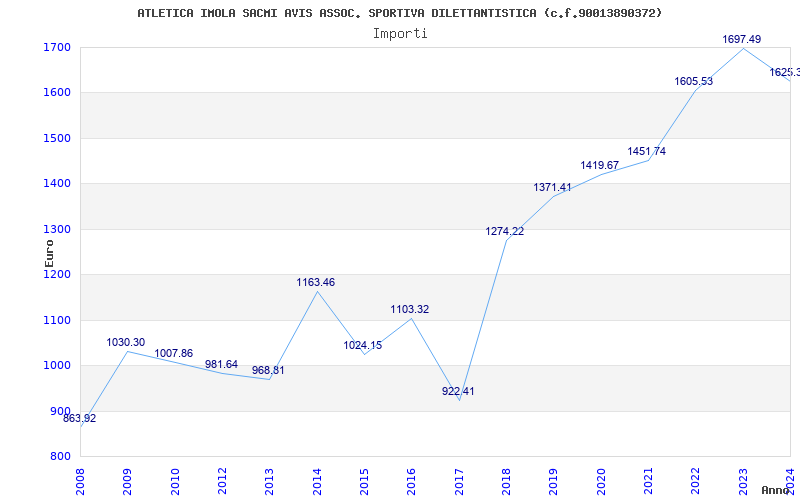
Task: Click data label 922.41
Action: 458,391
